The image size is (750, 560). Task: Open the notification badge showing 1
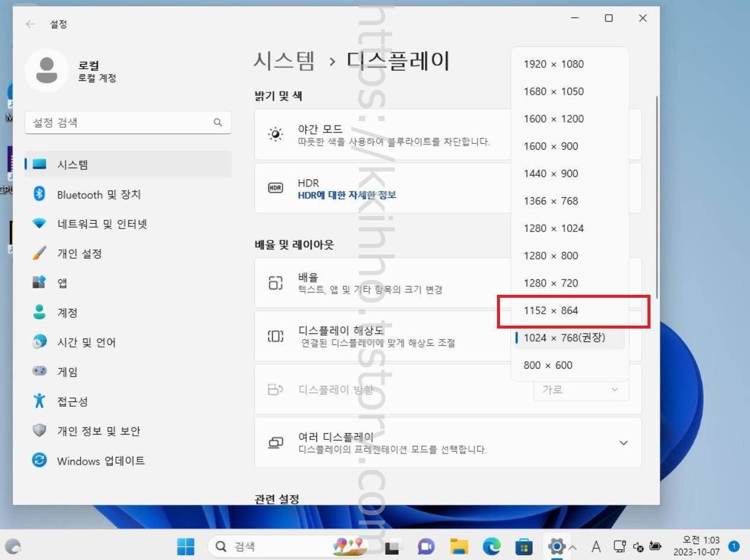[734, 546]
